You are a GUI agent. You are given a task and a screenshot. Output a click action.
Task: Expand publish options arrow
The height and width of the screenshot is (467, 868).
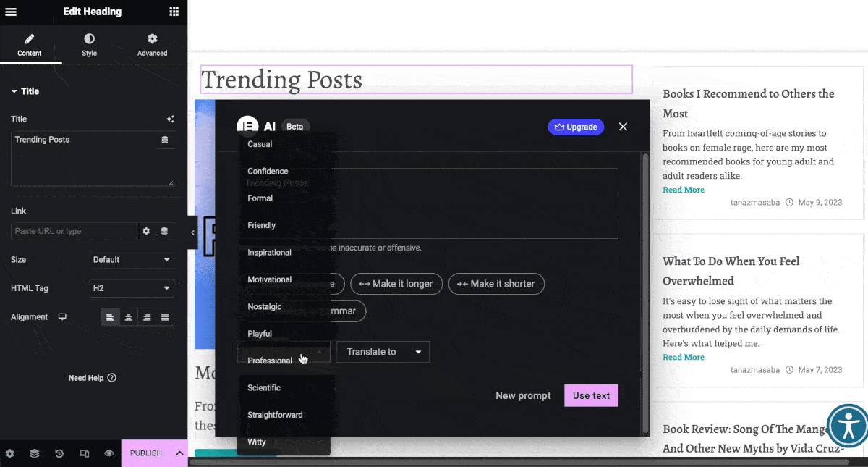click(x=179, y=453)
